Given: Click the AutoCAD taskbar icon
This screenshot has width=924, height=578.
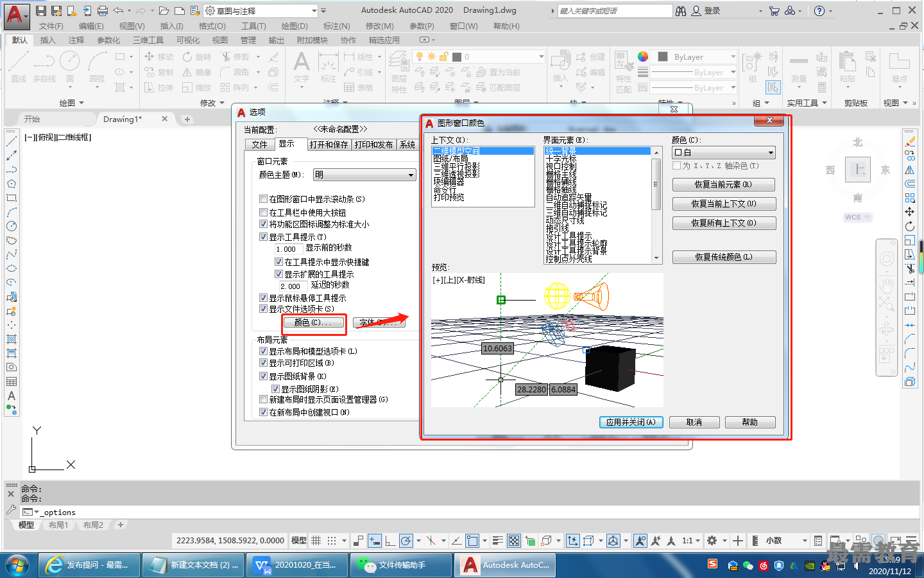Looking at the screenshot, I should pyautogui.click(x=506, y=565).
